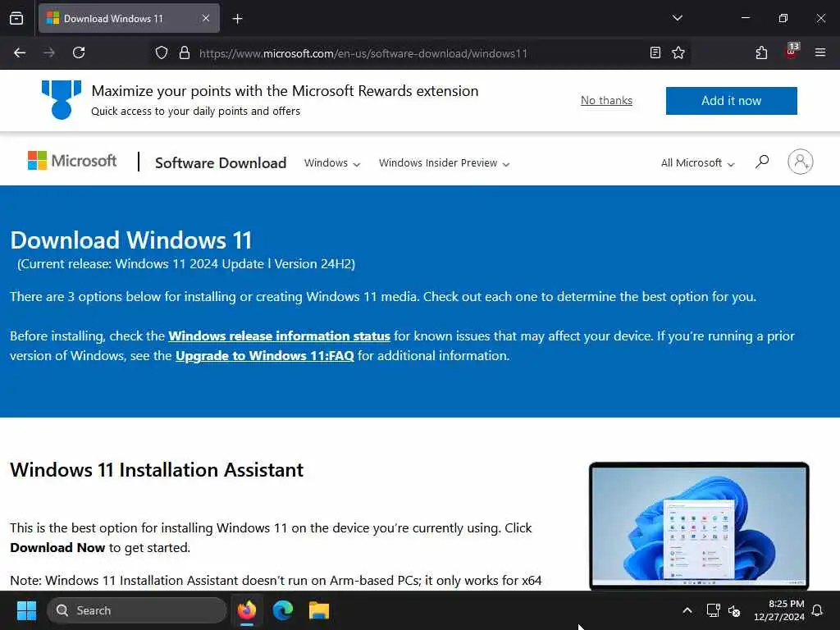Image resolution: width=840 pixels, height=630 pixels.
Task: Open the list all tabs dropdown
Action: pyautogui.click(x=677, y=18)
